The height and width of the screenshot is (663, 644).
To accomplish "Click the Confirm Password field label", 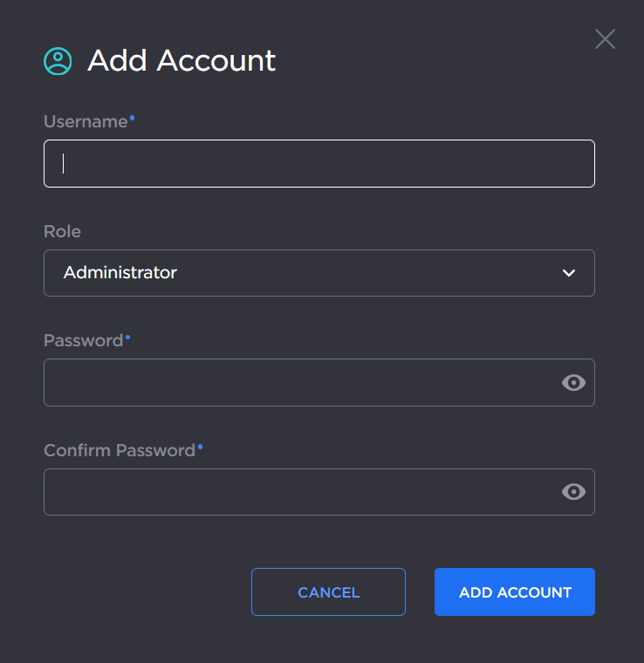I will pos(120,451).
